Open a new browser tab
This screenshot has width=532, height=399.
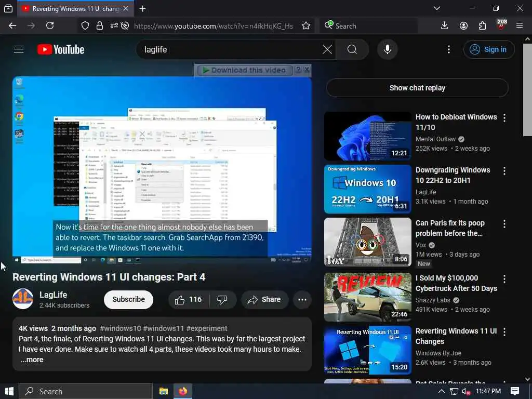tap(142, 9)
